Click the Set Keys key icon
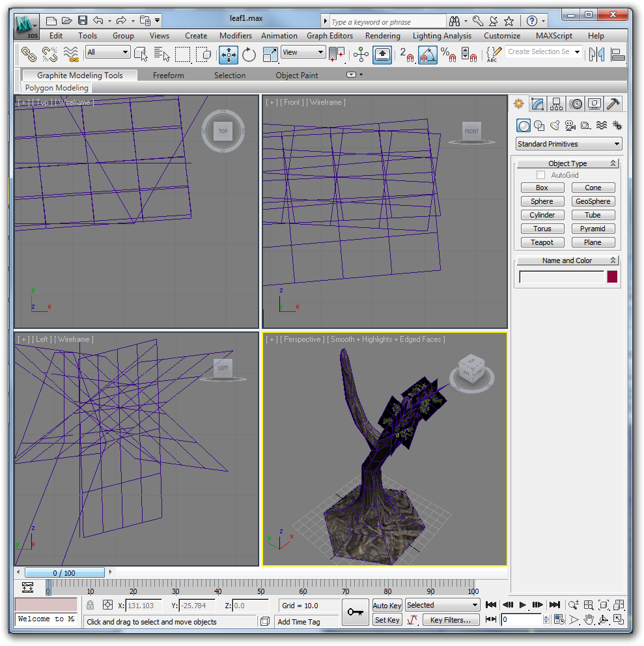Viewport: 644px width, 646px height. [355, 612]
